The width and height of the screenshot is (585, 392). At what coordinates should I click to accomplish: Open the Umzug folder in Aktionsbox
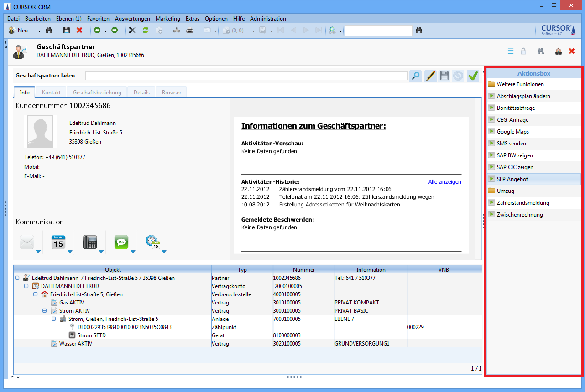(505, 191)
